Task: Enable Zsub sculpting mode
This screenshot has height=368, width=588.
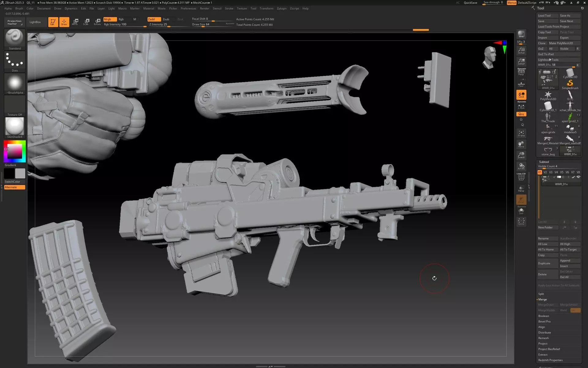Action: click(x=166, y=19)
